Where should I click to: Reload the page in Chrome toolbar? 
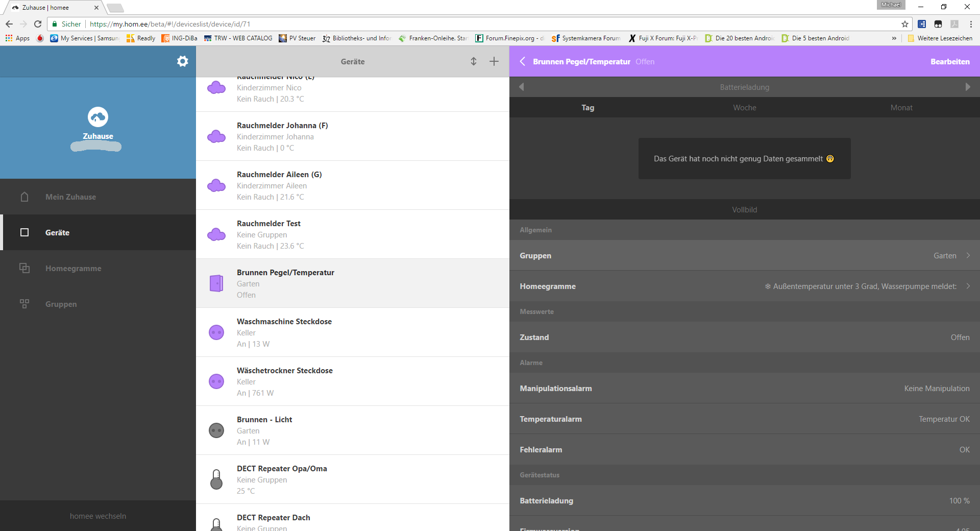pyautogui.click(x=38, y=24)
